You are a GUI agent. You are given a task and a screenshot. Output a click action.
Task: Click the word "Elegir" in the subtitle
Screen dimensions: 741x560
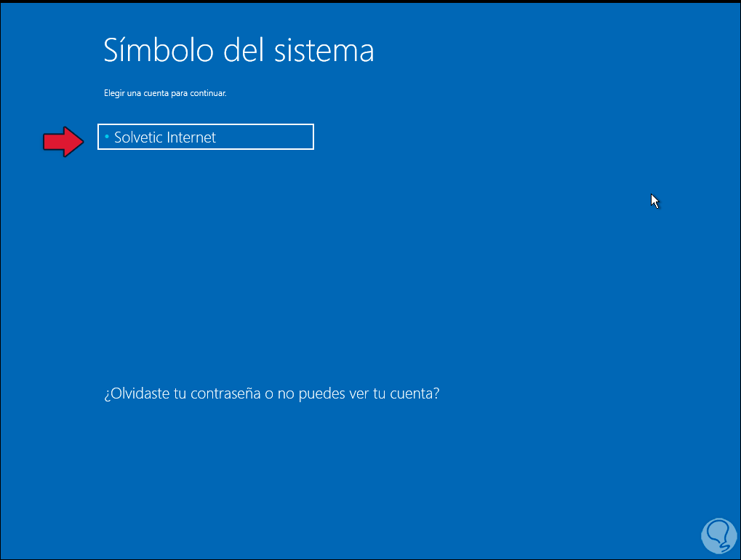pos(113,93)
